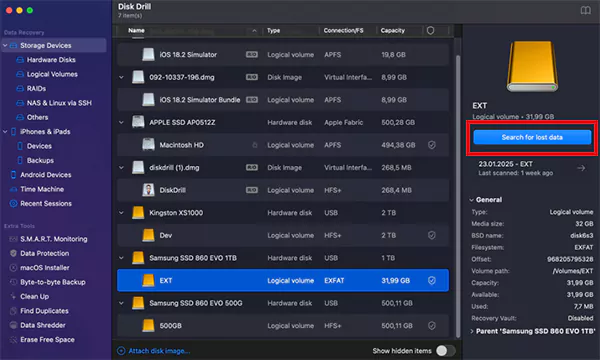Sort by the Type column header

(x=273, y=31)
